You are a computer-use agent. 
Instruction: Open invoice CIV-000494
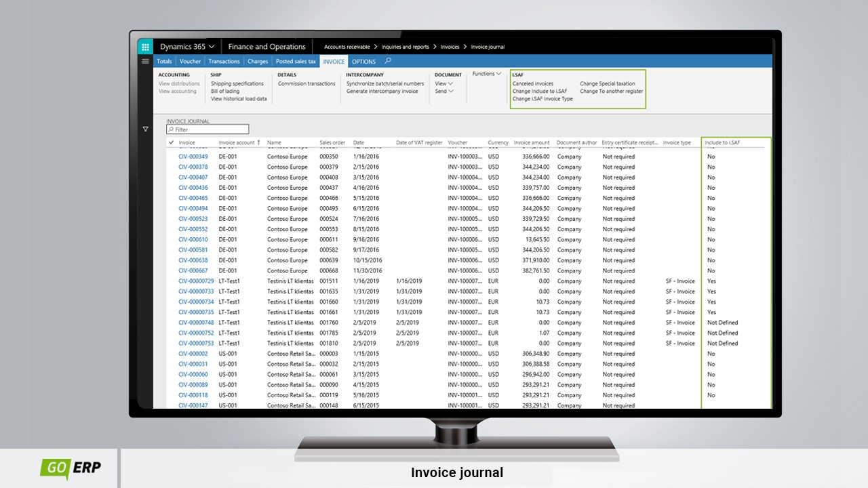pos(193,208)
